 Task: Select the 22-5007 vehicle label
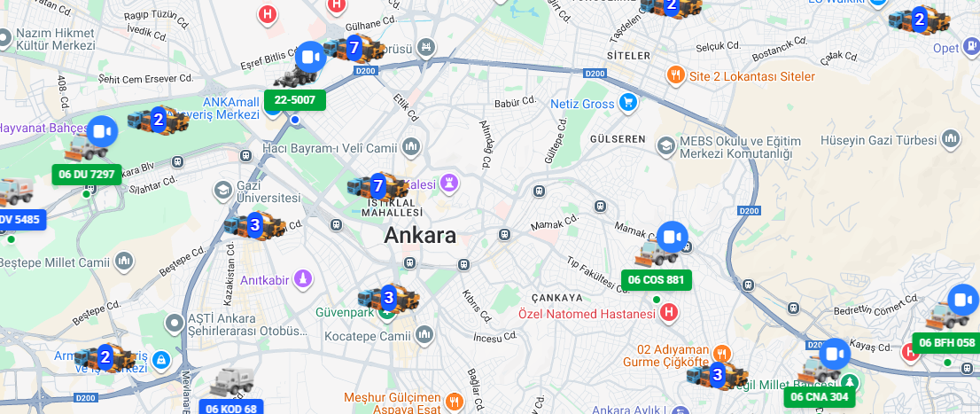[x=295, y=100]
